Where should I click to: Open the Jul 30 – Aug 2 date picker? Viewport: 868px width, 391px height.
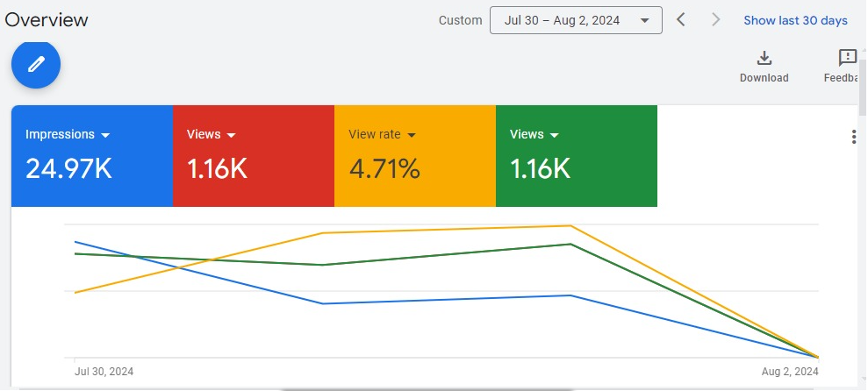click(576, 20)
